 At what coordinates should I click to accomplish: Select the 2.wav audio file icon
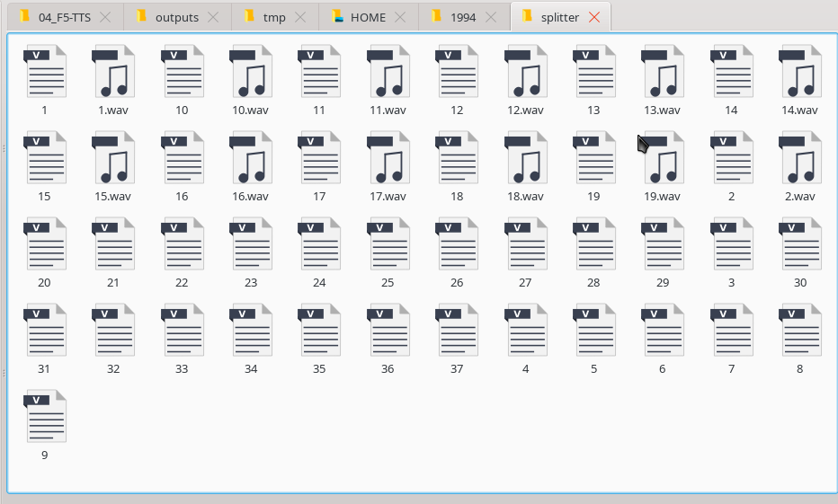coord(799,158)
